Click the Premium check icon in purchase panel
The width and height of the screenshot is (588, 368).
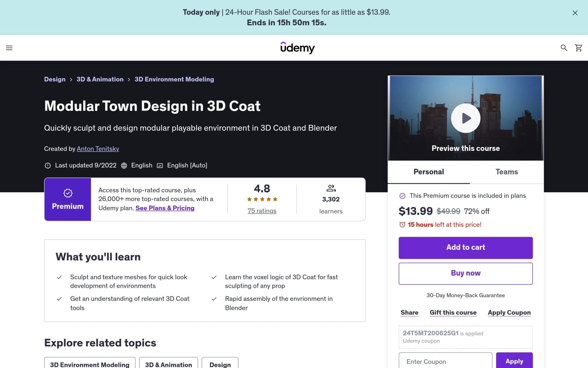(403, 196)
